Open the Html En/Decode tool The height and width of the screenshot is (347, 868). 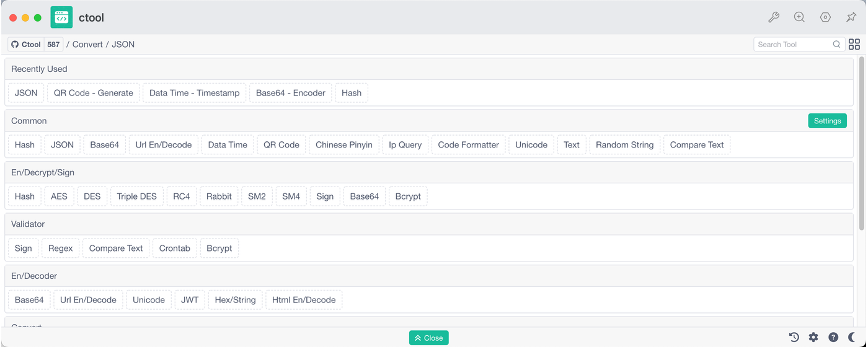point(304,300)
